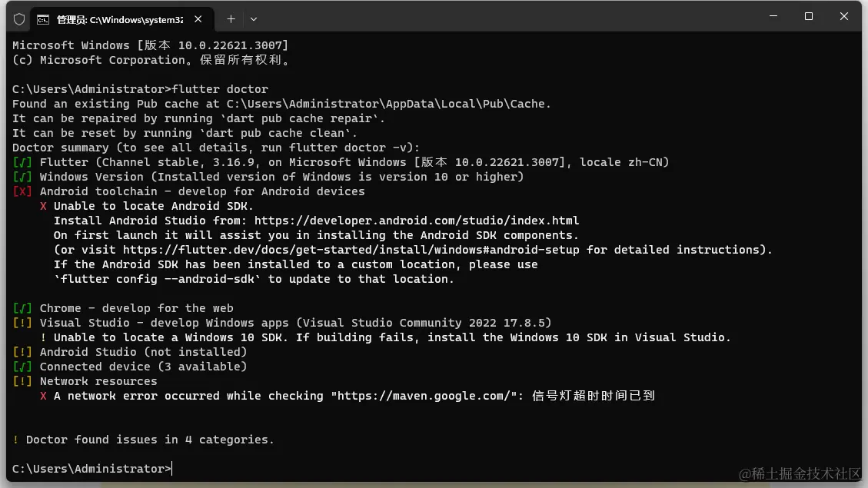Open the flutter.dev android-setup docs link
This screenshot has width=868, height=488.
351,250
